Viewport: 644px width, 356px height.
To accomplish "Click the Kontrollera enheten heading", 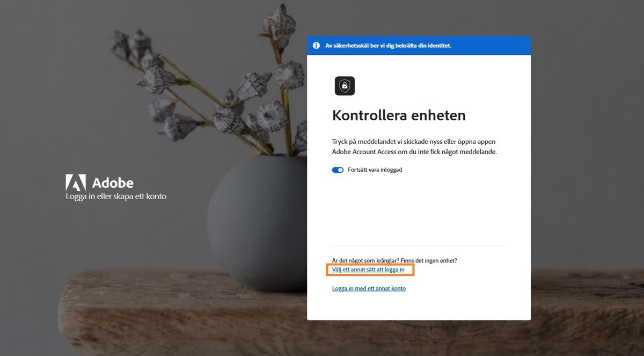I will (399, 115).
